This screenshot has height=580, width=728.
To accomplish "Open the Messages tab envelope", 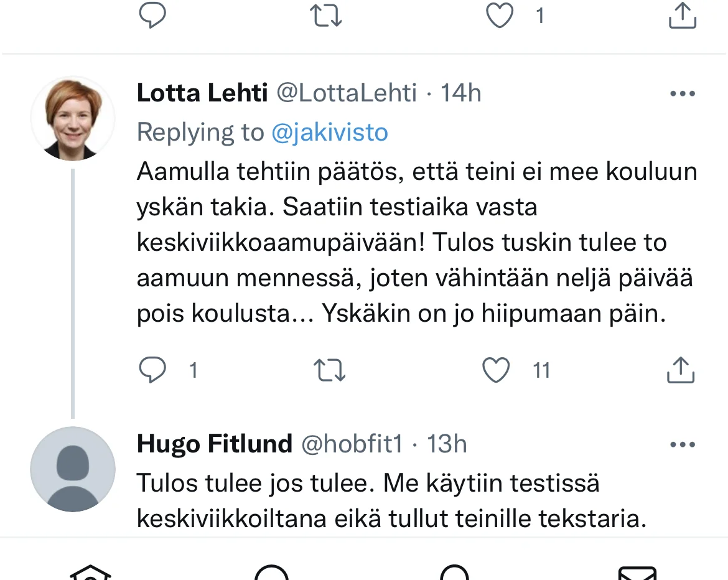I will pos(637,574).
